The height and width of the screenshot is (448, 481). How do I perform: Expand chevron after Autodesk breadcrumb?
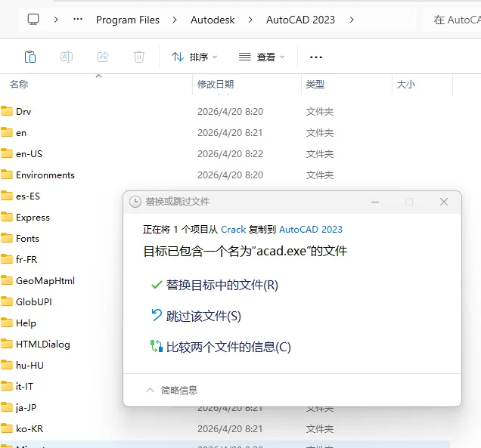coord(250,20)
